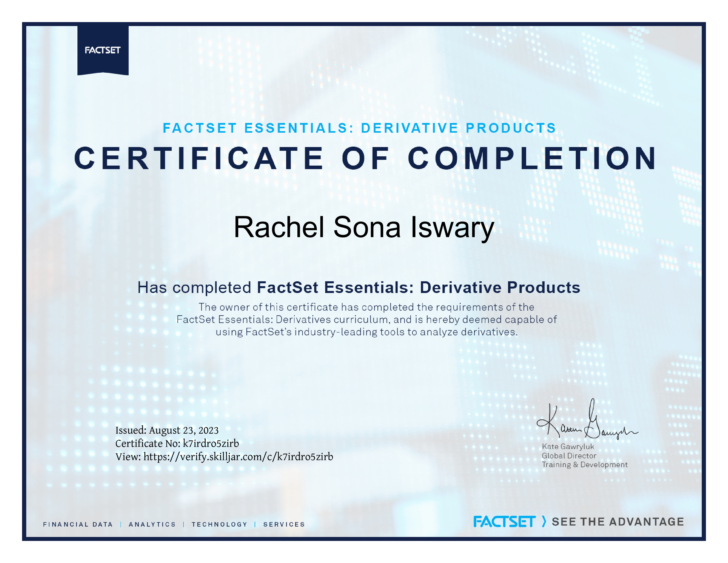728x563 pixels.
Task: Click the chevron arrow before SEE THE ADVANTAGE
Action: pyautogui.click(x=544, y=521)
